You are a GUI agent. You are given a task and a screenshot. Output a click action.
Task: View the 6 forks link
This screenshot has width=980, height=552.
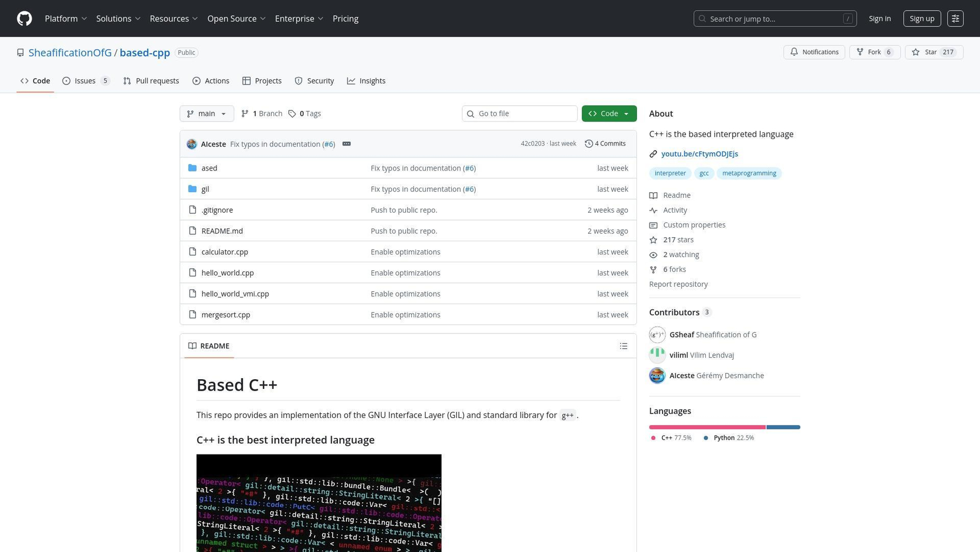pyautogui.click(x=668, y=270)
